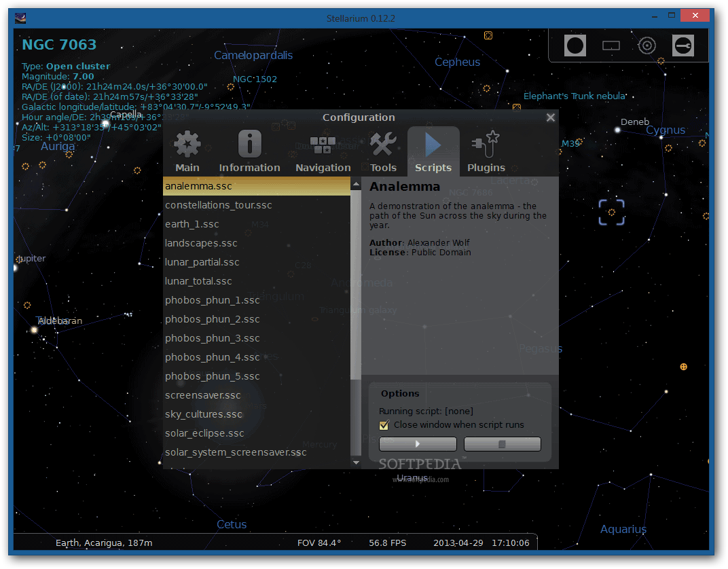Click the date and time display
Image resolution: width=728 pixels, height=569 pixels.
coord(481,543)
